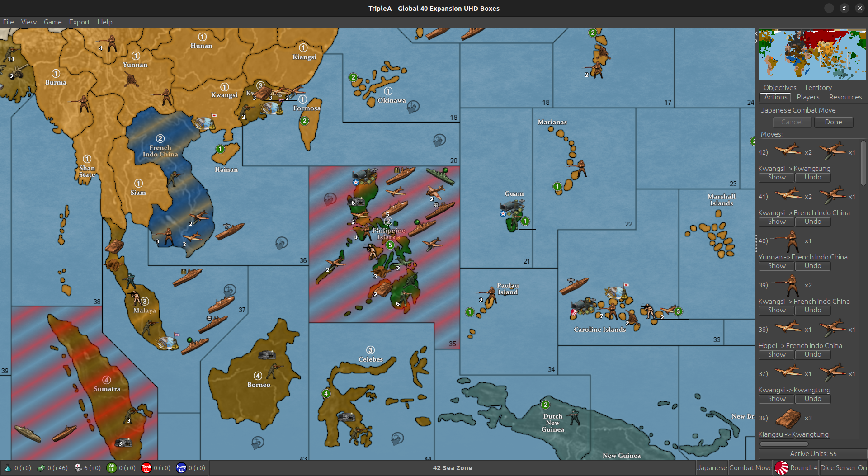Click the moves list horizontal scrollbar
This screenshot has width=868, height=476.
point(783,444)
